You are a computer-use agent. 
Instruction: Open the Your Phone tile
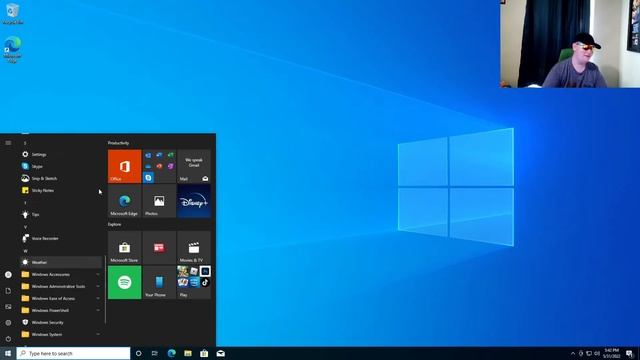click(159, 282)
